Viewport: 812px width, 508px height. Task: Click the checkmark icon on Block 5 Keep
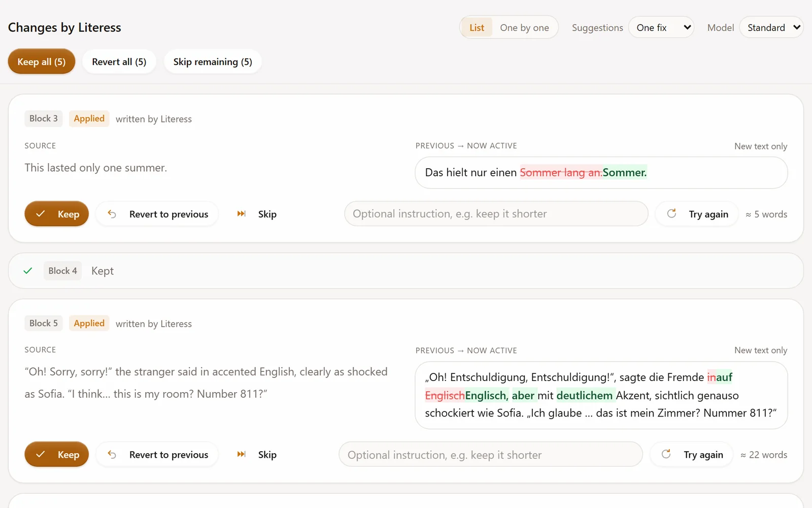click(x=41, y=454)
